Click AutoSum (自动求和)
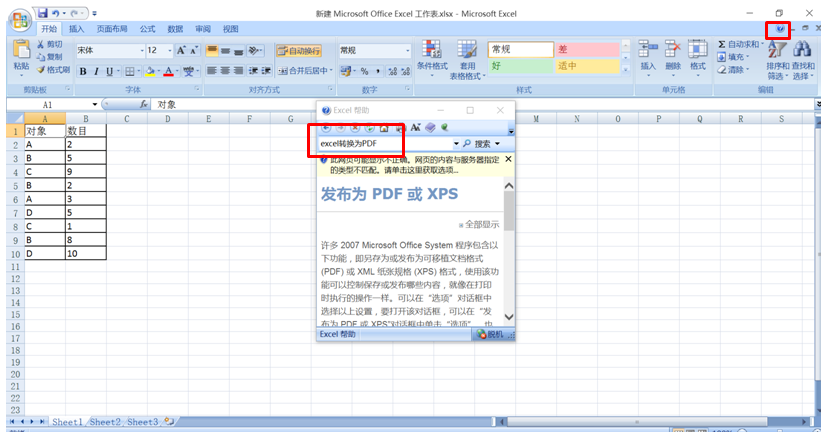 point(740,45)
